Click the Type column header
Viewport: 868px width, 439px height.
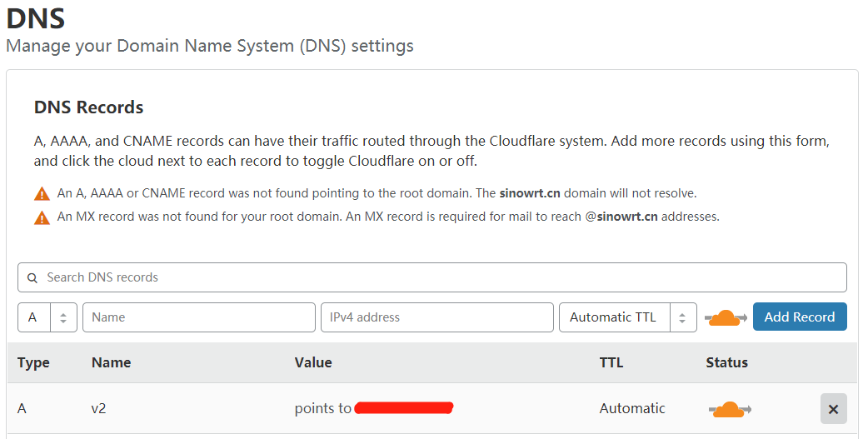(x=33, y=362)
